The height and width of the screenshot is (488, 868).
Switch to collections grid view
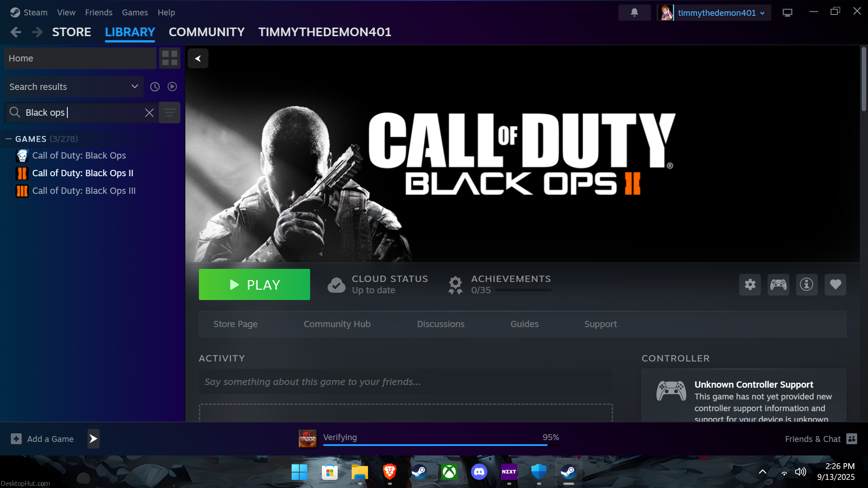pos(170,58)
